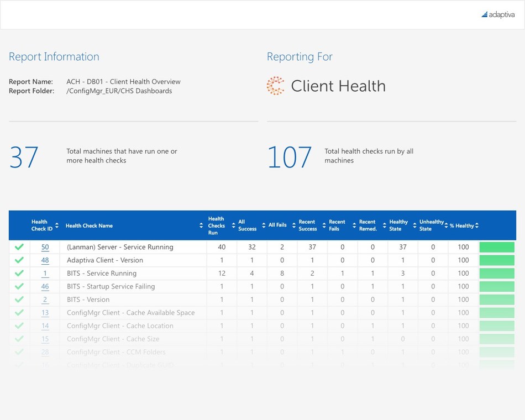
Task: Open health check ID 48 link
Action: pyautogui.click(x=45, y=260)
